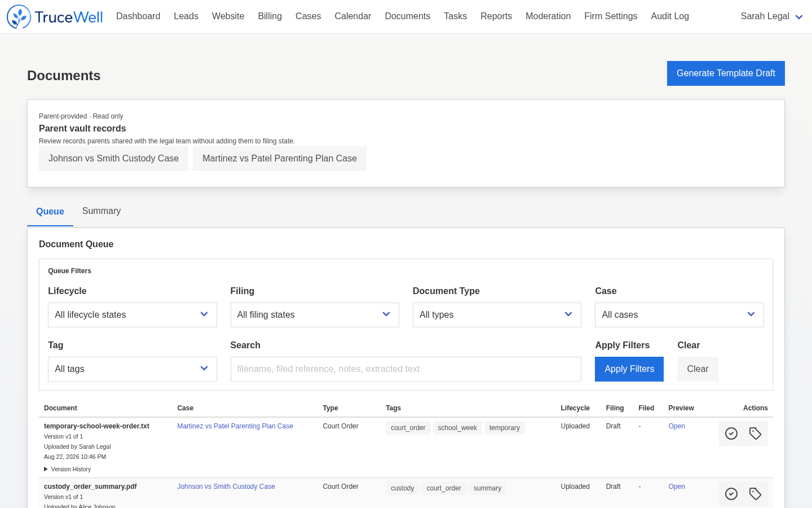812x508 pixels.
Task: Click the custody tag chip
Action: point(403,488)
